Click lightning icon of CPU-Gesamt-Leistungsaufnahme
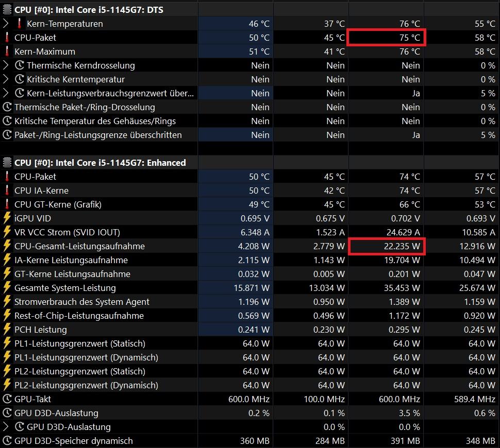Viewport: 500px width, 448px height. click(7, 246)
